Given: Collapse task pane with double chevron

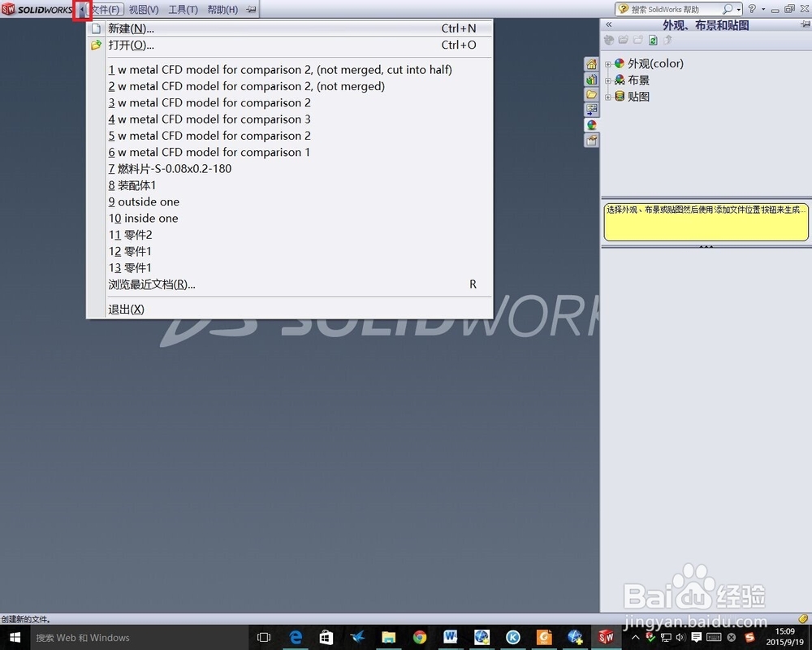Looking at the screenshot, I should pos(609,24).
